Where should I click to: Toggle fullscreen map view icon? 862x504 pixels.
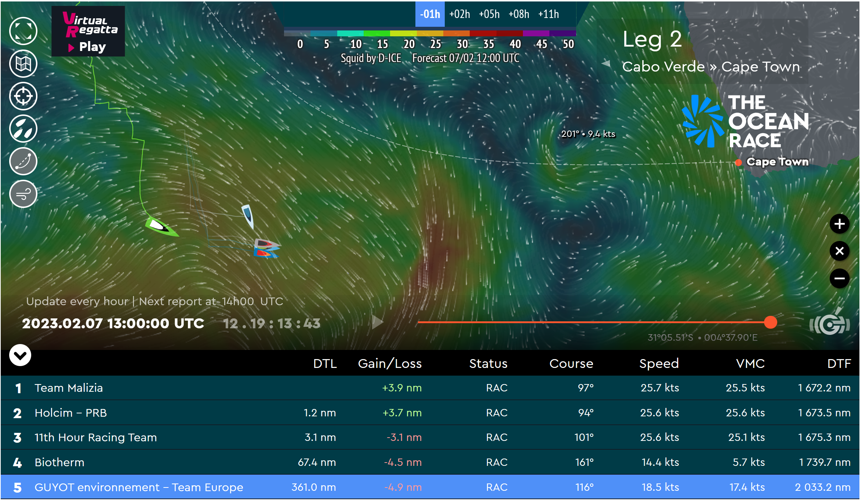coord(23,31)
